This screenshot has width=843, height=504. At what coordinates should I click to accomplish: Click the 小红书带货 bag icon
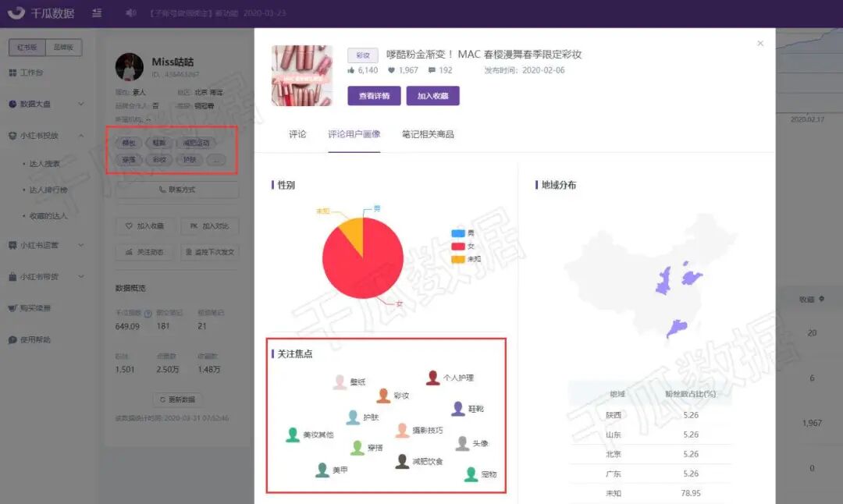[12, 277]
